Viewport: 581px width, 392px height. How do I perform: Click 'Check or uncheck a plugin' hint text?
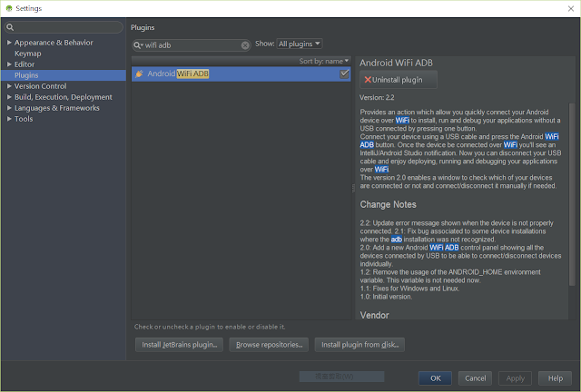(x=210, y=327)
